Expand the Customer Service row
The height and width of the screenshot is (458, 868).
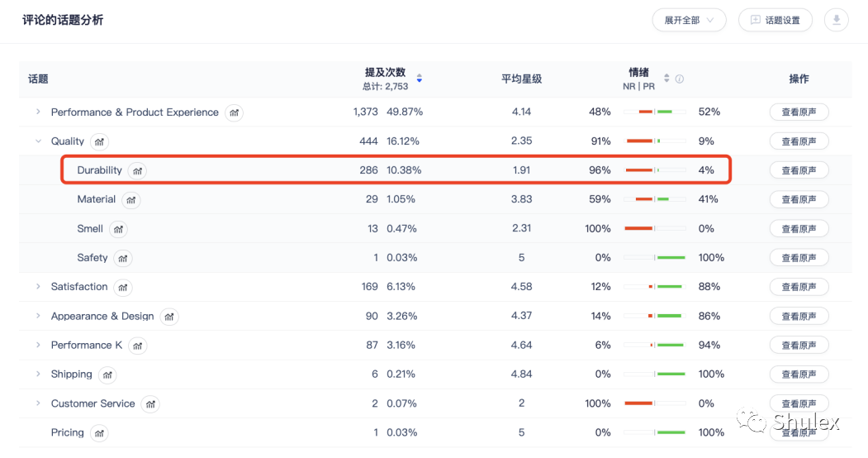tap(38, 403)
